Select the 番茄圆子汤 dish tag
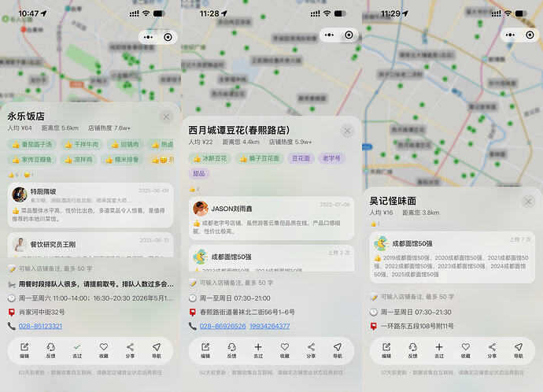This screenshot has width=543, height=392. click(31, 144)
